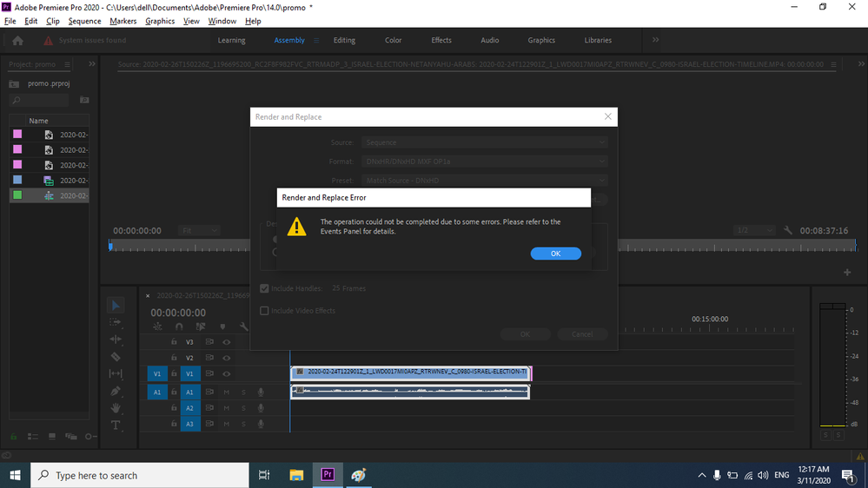This screenshot has width=868, height=488.
Task: Toggle insert sequences as nests icon
Action: tap(158, 327)
